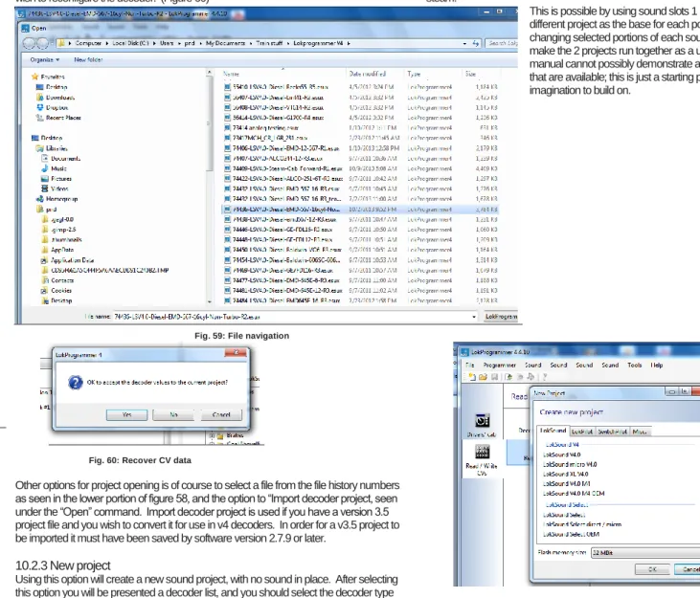This screenshot has width=700, height=598.
Task: Select the Favorites star heading
Action: pyautogui.click(x=48, y=77)
